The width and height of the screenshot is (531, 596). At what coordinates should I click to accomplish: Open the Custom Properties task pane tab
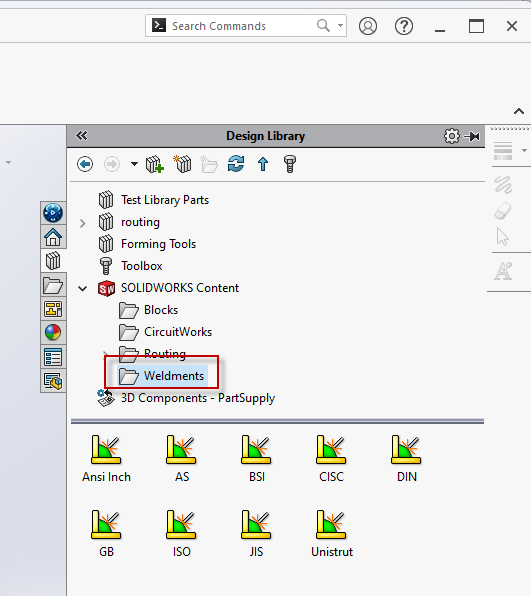53,357
